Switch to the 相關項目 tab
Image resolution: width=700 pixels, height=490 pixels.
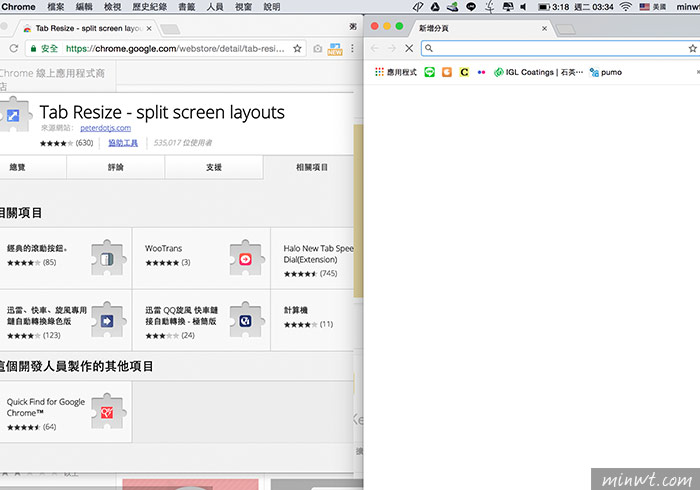[311, 167]
